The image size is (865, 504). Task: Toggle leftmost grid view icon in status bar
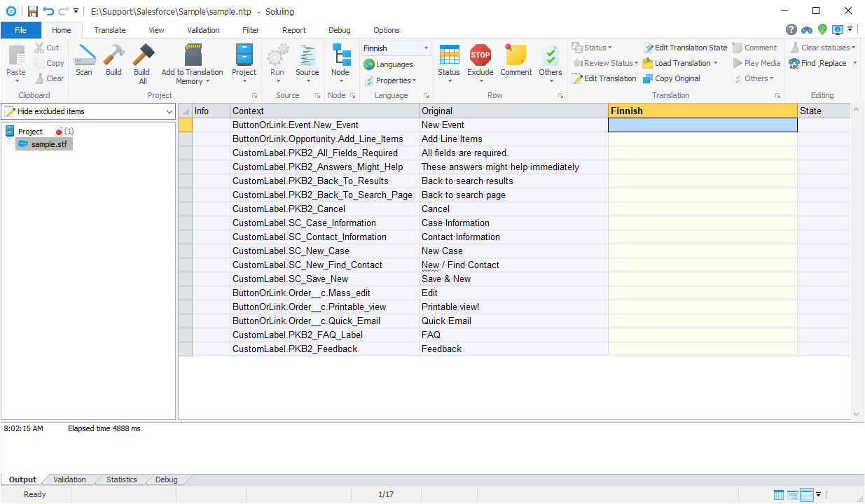779,495
